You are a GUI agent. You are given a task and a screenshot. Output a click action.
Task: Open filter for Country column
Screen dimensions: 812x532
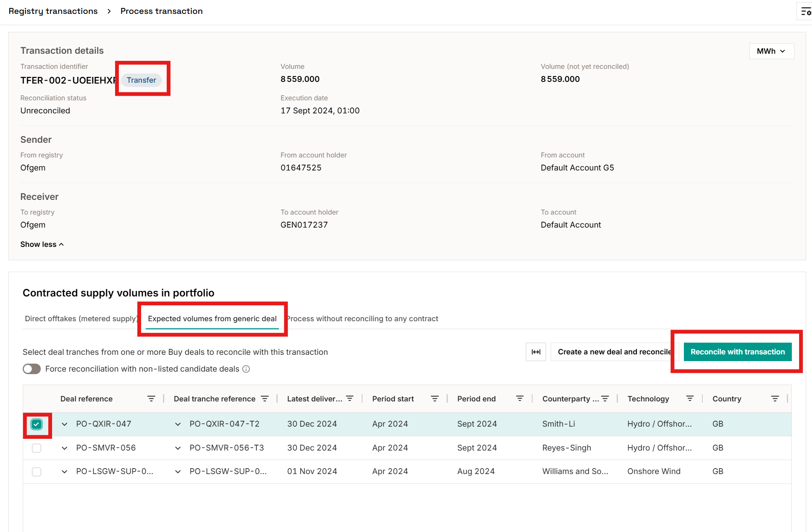pyautogui.click(x=775, y=398)
